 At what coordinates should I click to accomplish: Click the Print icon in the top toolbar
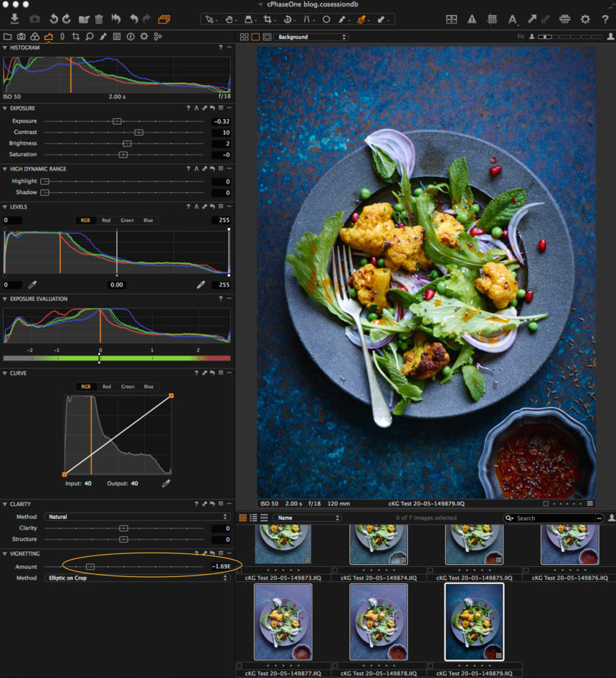565,19
